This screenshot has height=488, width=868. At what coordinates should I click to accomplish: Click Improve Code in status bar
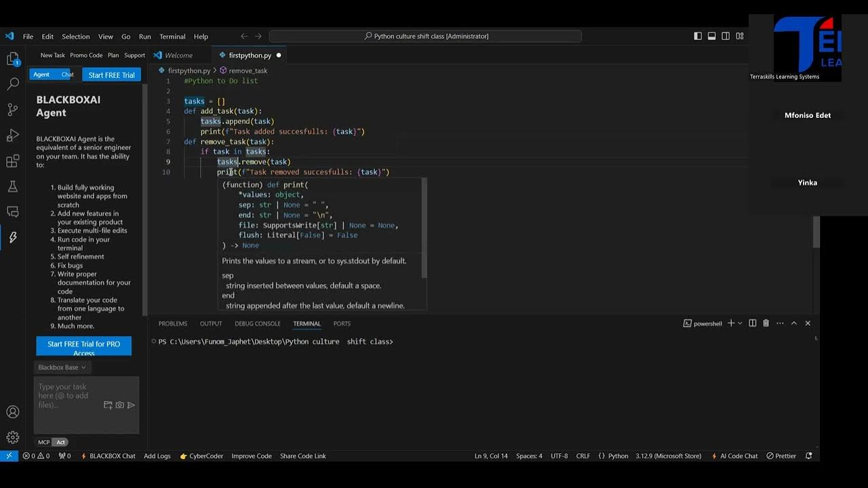[x=252, y=456]
